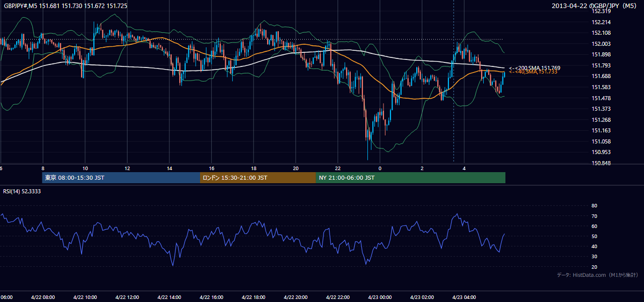The image size is (644, 302).
Task: Click the RSI 40 level label
Action: [594, 246]
